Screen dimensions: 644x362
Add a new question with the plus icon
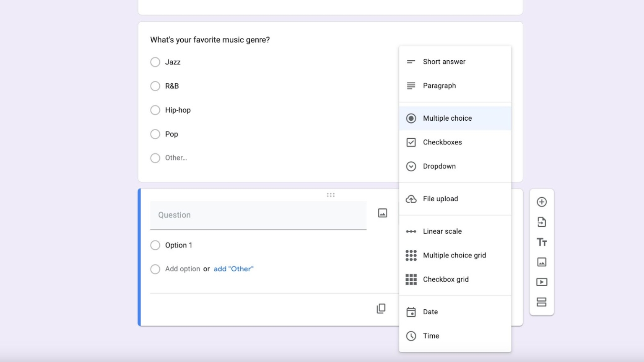click(542, 202)
